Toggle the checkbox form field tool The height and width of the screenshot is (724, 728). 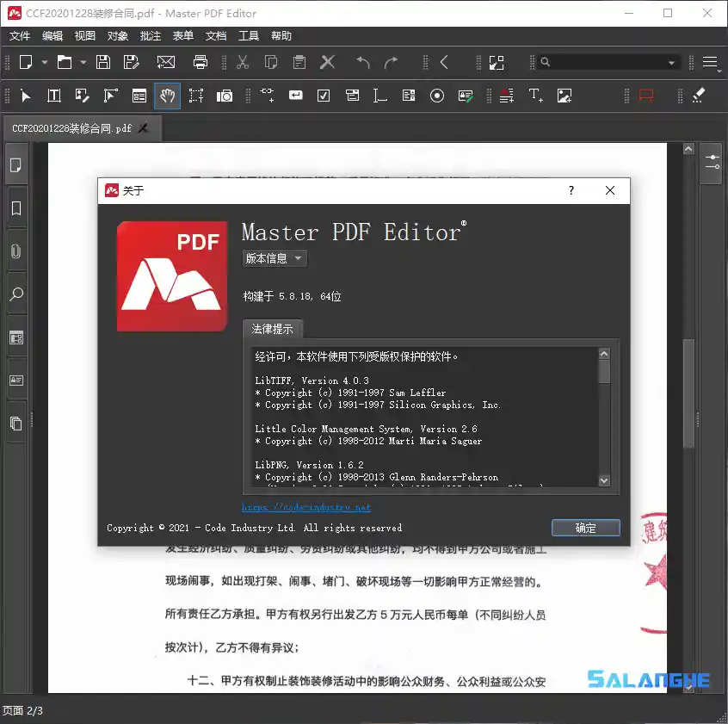[324, 95]
